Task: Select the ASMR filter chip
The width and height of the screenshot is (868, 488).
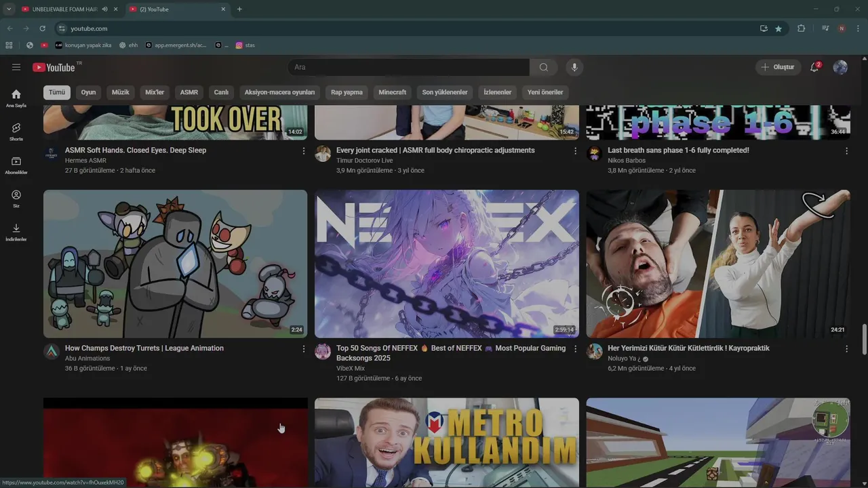Action: pyautogui.click(x=189, y=92)
